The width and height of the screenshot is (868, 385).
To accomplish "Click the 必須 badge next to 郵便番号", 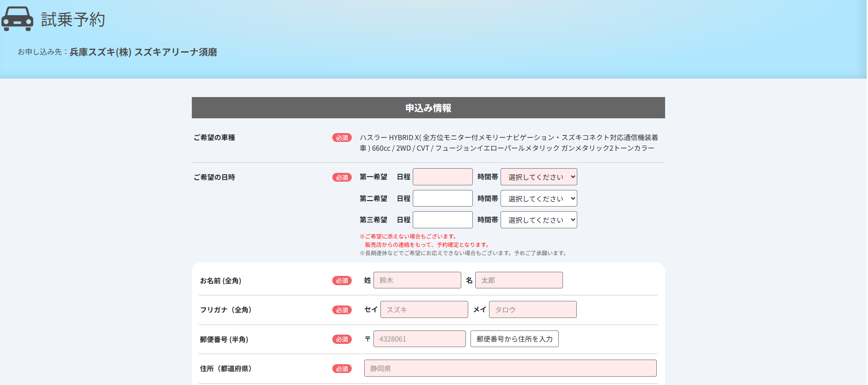I will point(342,339).
